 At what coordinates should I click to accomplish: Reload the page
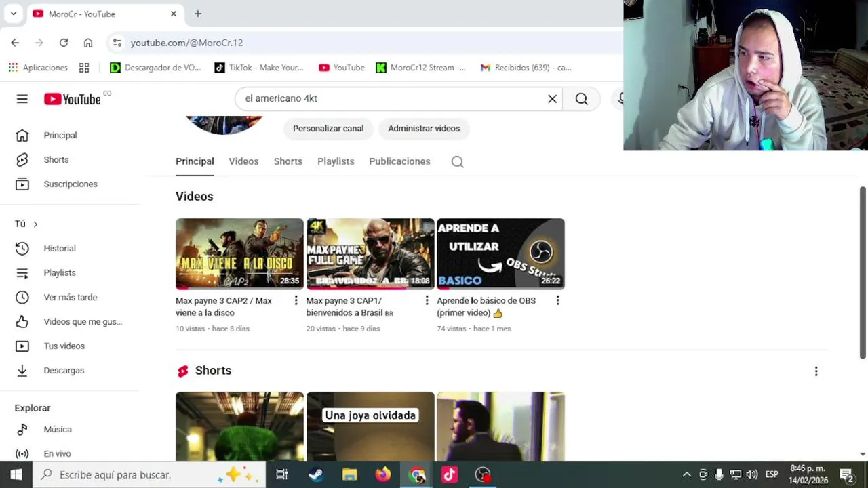point(64,43)
